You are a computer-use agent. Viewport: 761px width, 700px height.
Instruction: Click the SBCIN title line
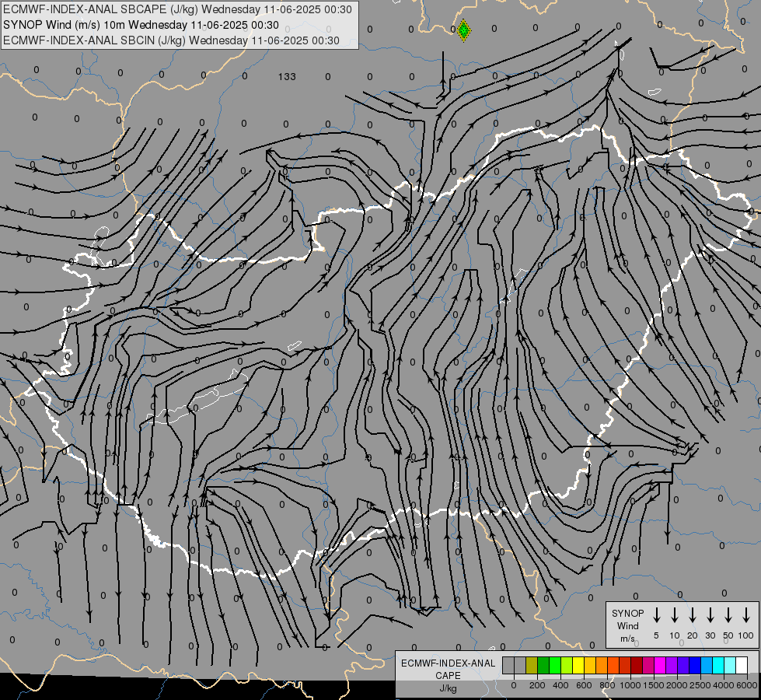171,40
